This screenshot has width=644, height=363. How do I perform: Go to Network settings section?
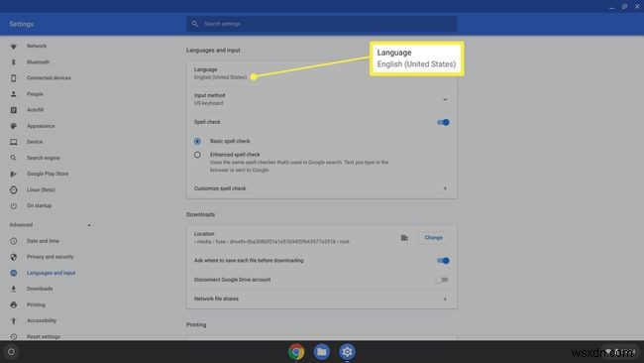tap(37, 46)
